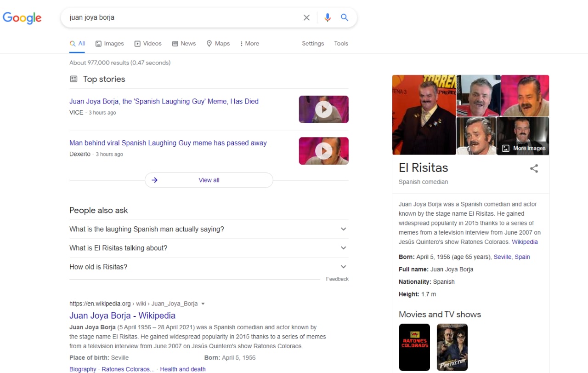
Task: Open top-middle El Risitas smiling photo
Action: click(x=478, y=96)
